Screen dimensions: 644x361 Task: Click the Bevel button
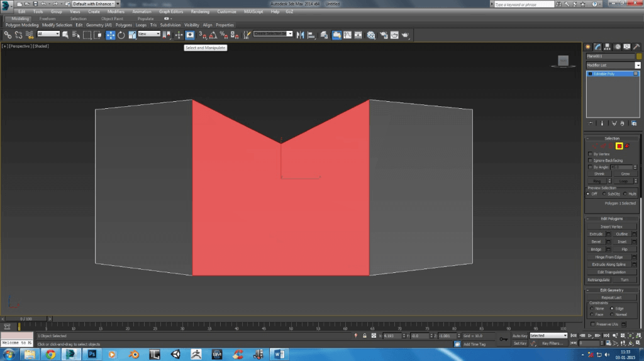[x=596, y=242]
